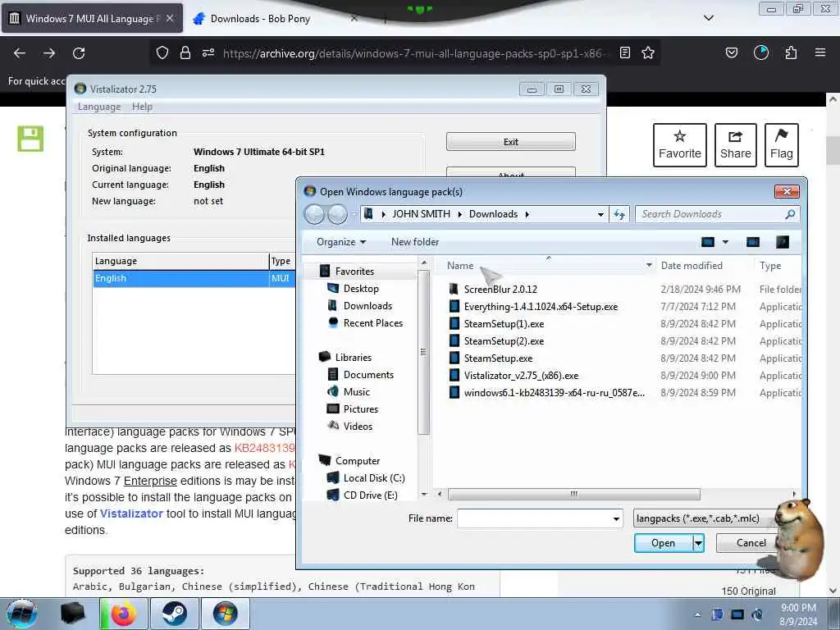Change view icon in Open dialog

(x=708, y=242)
